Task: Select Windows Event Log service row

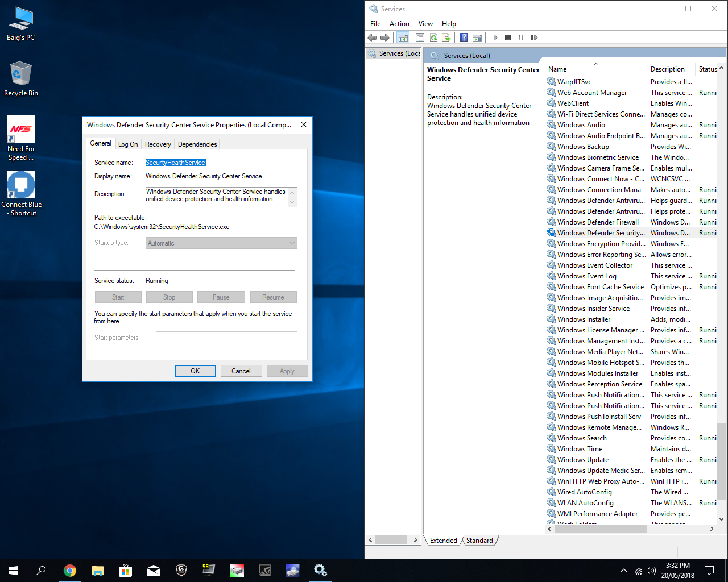Action: tap(631, 276)
